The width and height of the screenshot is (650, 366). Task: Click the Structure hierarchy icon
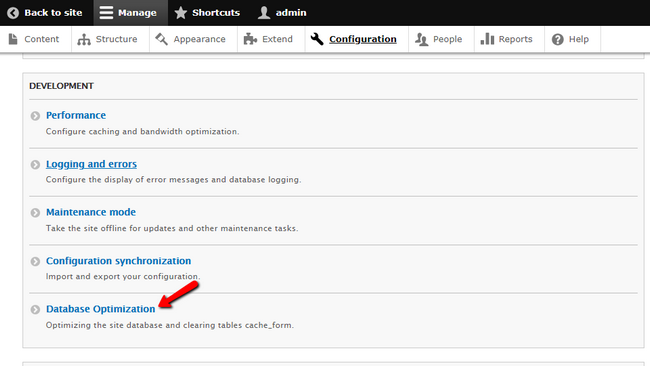[x=84, y=39]
